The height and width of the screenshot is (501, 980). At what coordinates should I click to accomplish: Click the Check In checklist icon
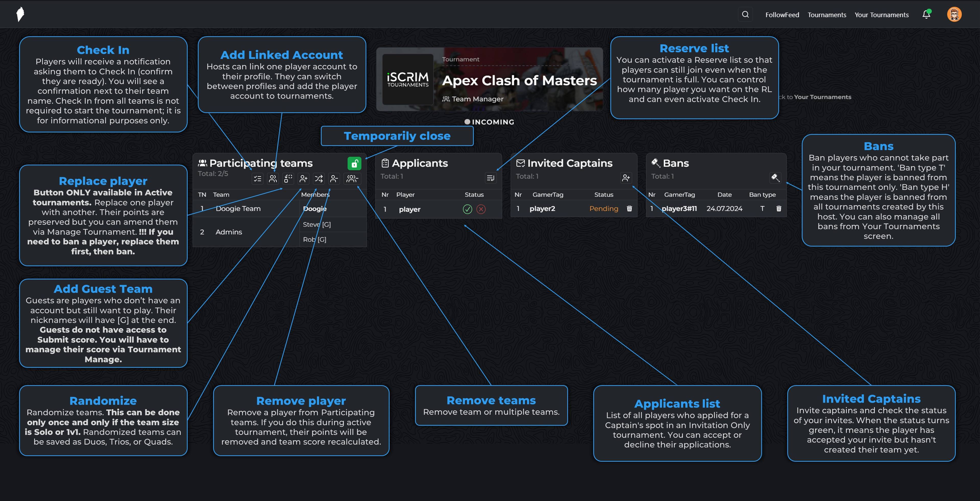point(258,178)
